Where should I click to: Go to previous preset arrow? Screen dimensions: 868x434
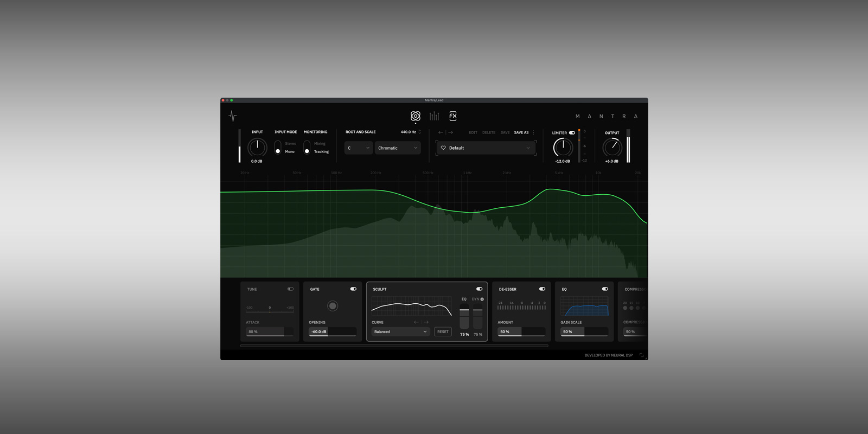(441, 132)
